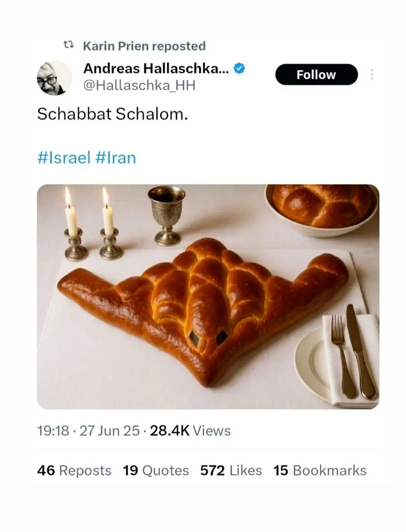Image resolution: width=406 pixels, height=532 pixels.
Task: Select the tweet text Schabbat Schalom
Action: point(112,114)
